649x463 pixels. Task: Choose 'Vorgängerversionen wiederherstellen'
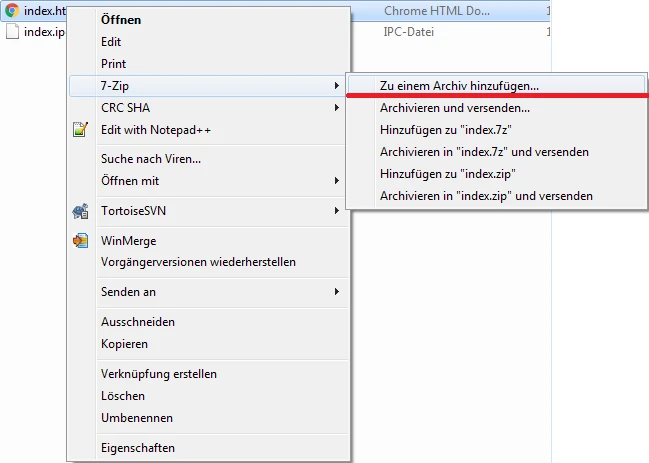198,262
